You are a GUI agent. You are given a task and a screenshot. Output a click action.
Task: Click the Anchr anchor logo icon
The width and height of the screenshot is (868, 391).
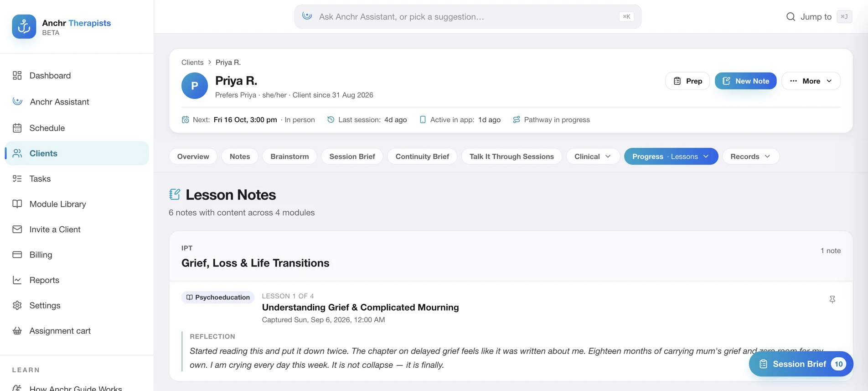pyautogui.click(x=24, y=26)
